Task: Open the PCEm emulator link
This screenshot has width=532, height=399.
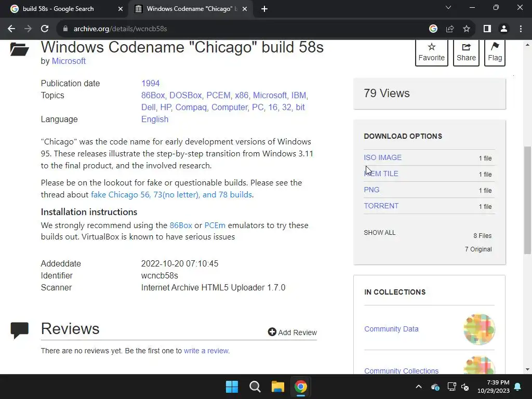Action: point(215,225)
